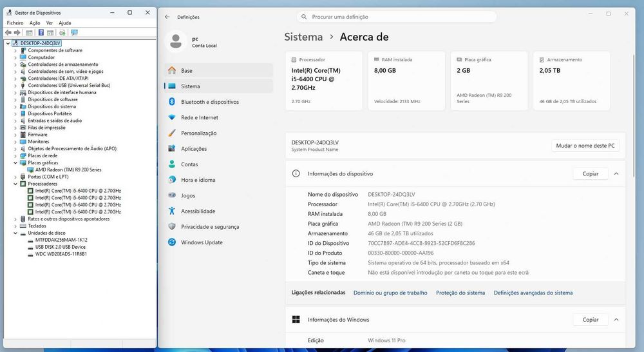Screen dimensions: 644x352
Task: Collapse the DESKTOP-24DQ3LV root tree node
Action: point(8,43)
